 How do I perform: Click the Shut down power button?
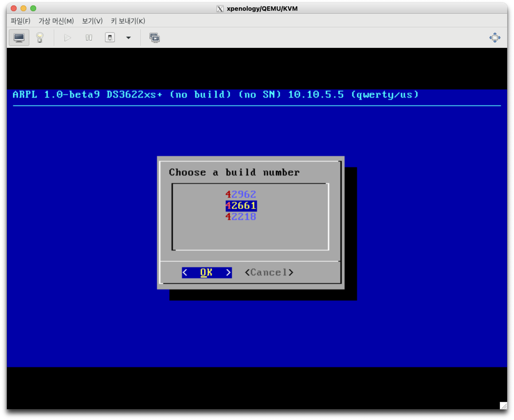pyautogui.click(x=110, y=38)
